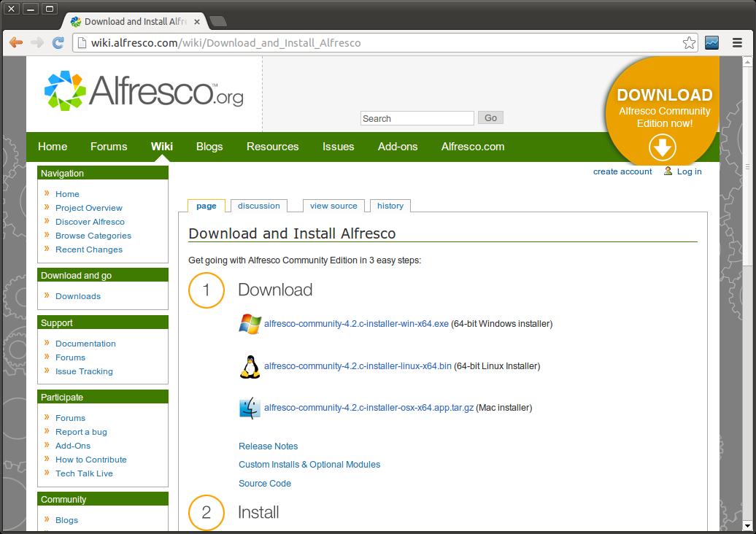Image resolution: width=756 pixels, height=534 pixels.
Task: Click the Alfresco.org logo
Action: (144, 90)
